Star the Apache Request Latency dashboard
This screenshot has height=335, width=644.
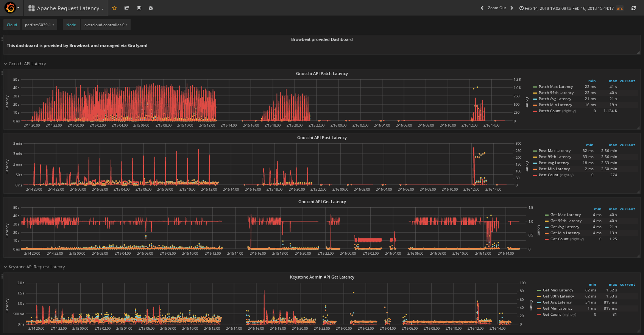tap(114, 8)
